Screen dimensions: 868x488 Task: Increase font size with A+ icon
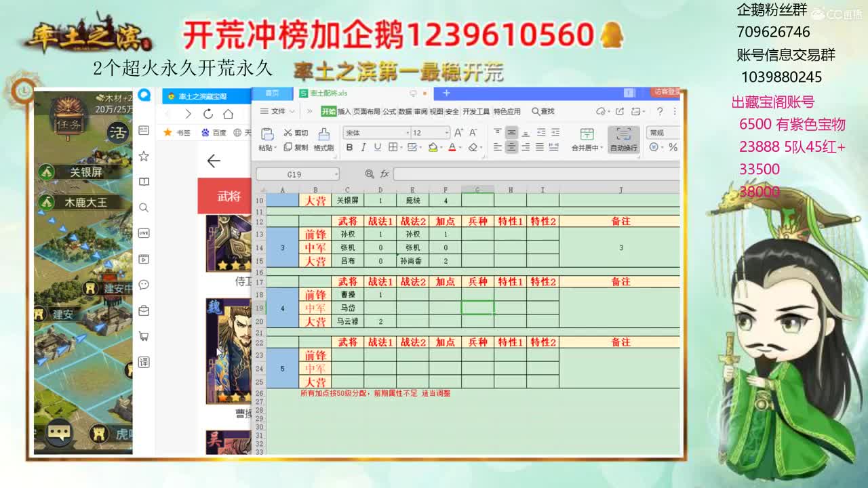point(459,133)
